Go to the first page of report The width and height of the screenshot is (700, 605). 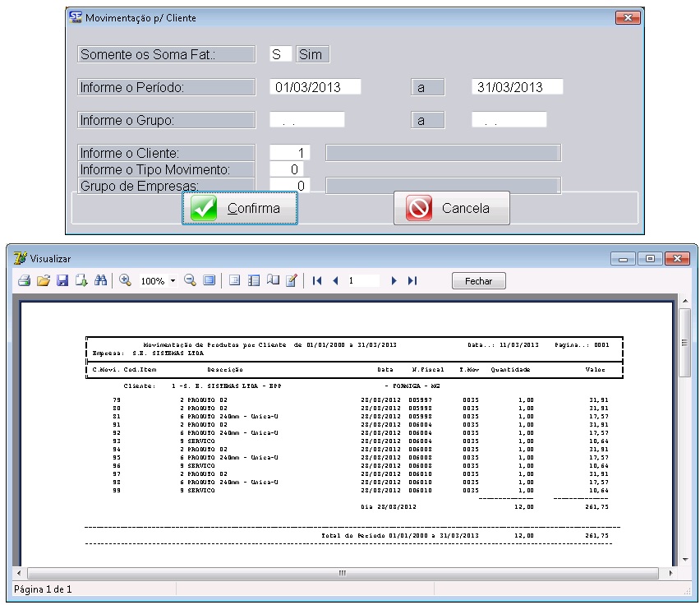(x=317, y=281)
